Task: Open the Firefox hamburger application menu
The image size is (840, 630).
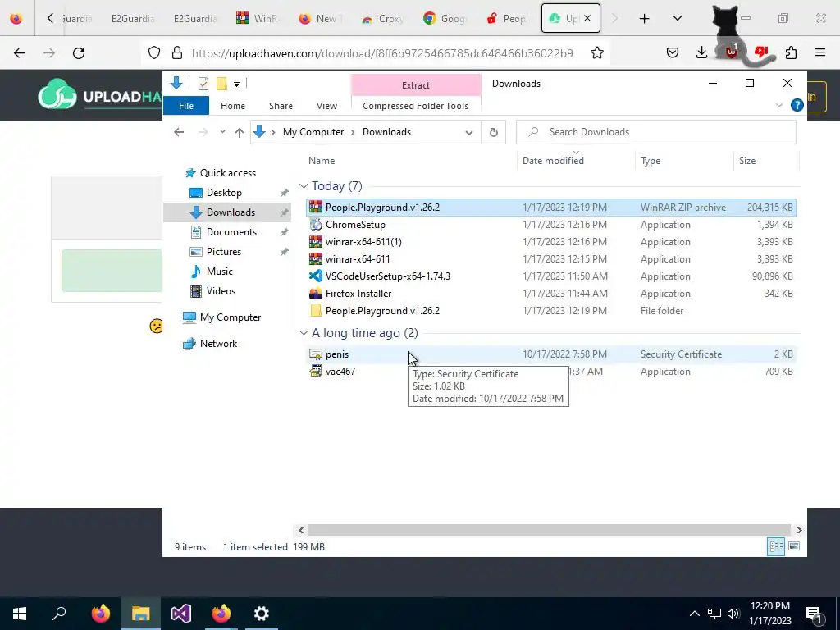Action: [x=820, y=53]
